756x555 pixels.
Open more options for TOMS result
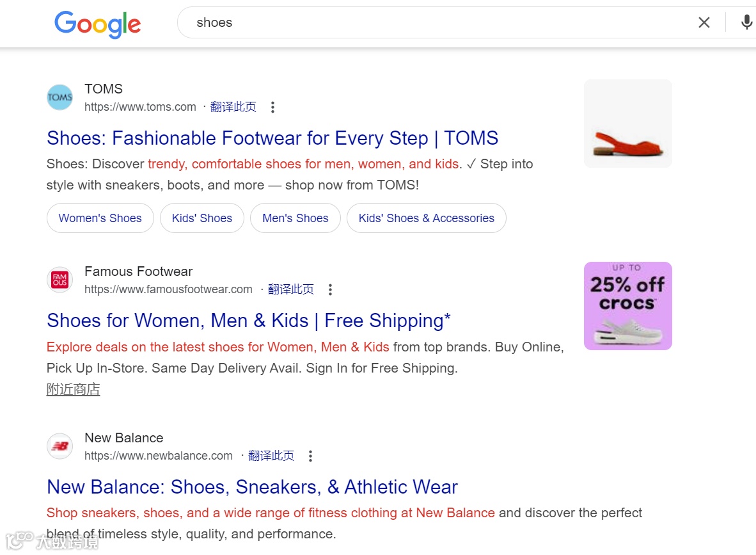(x=272, y=108)
